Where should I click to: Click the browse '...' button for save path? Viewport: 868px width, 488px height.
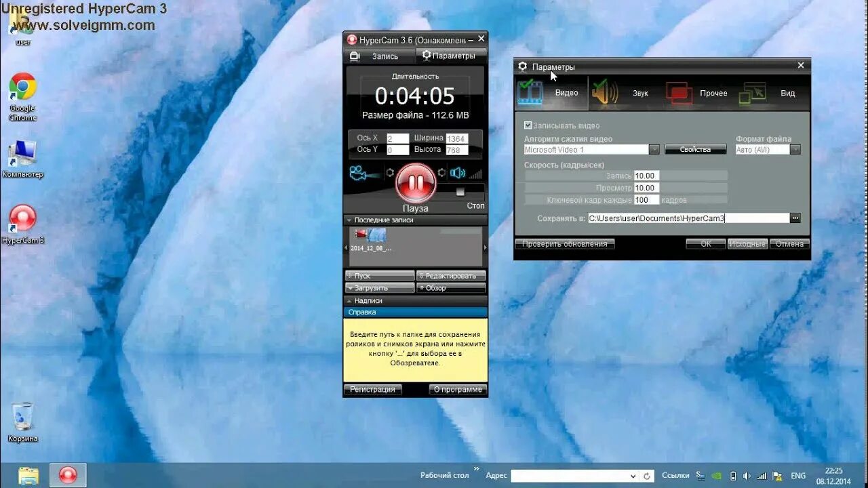(795, 218)
